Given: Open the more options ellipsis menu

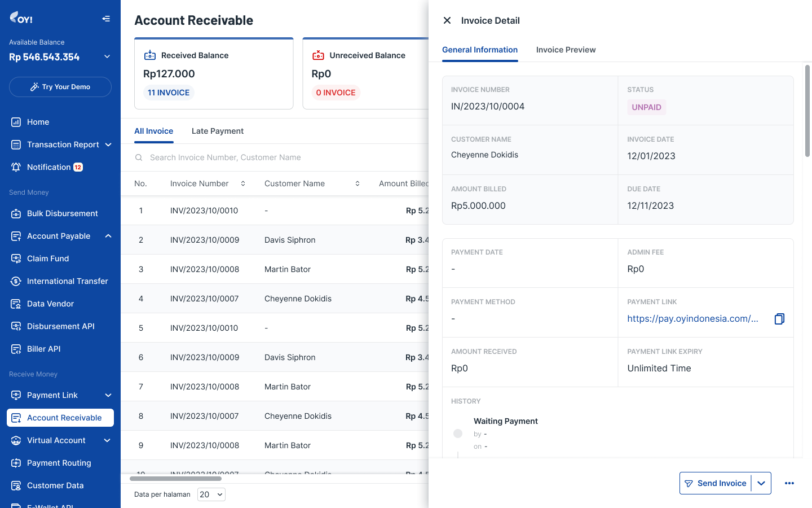Looking at the screenshot, I should (789, 483).
